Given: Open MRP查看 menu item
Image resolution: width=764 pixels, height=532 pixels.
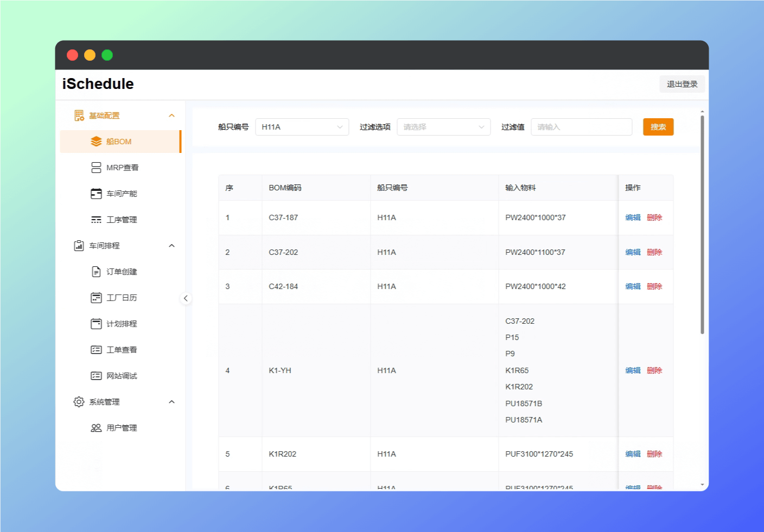Looking at the screenshot, I should point(120,168).
